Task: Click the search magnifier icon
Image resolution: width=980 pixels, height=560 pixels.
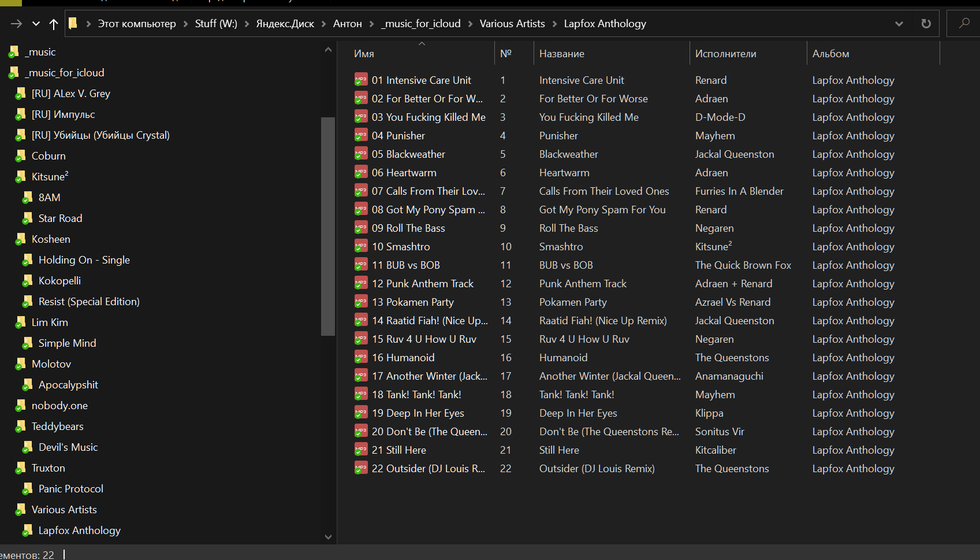Action: (x=964, y=24)
